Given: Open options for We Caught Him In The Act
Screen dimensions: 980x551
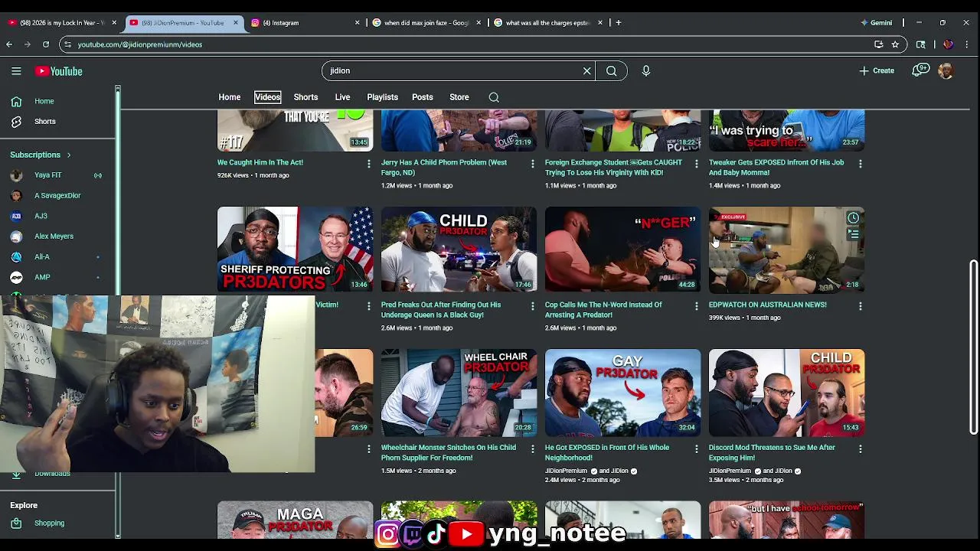Looking at the screenshot, I should [369, 164].
